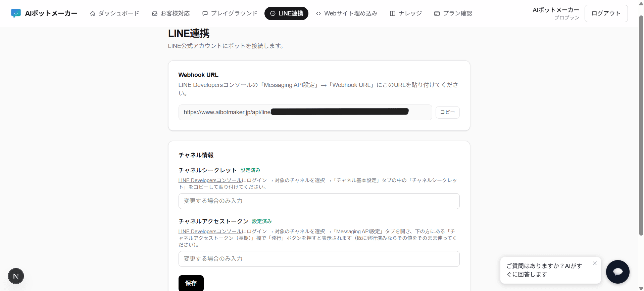Click the round N icon
Viewport: 644px width, 291px height.
click(x=16, y=276)
